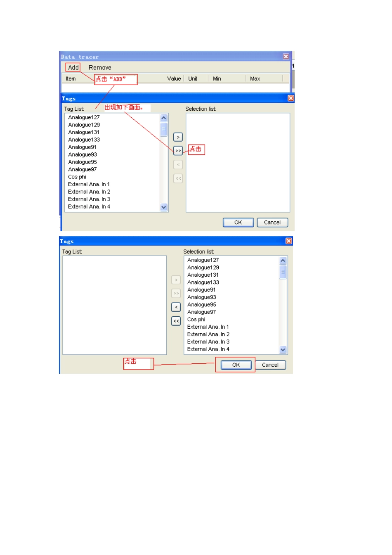Close the upper Tags dialog

pos(290,98)
